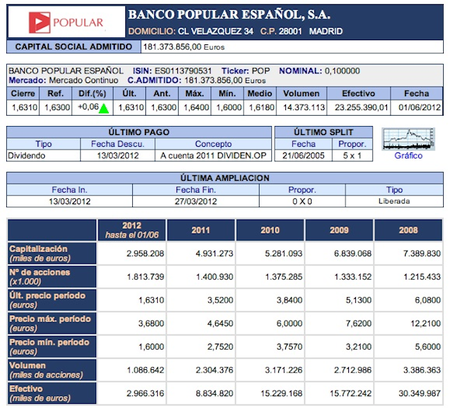Click the ISIN code ES0113790531

click(183, 71)
